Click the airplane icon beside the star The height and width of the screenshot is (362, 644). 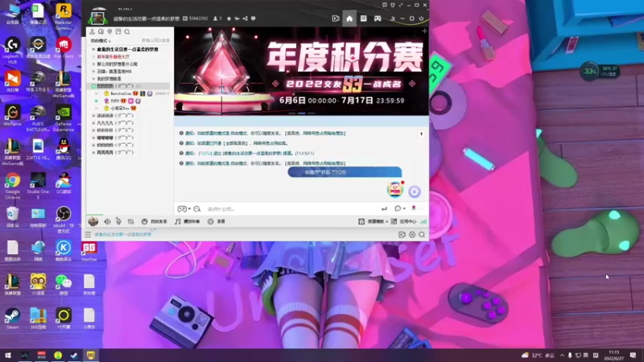click(x=237, y=19)
